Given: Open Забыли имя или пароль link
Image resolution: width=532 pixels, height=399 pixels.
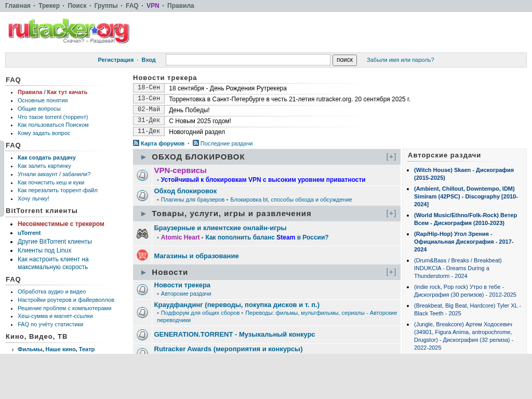Looking at the screenshot, I should tap(400, 60).
